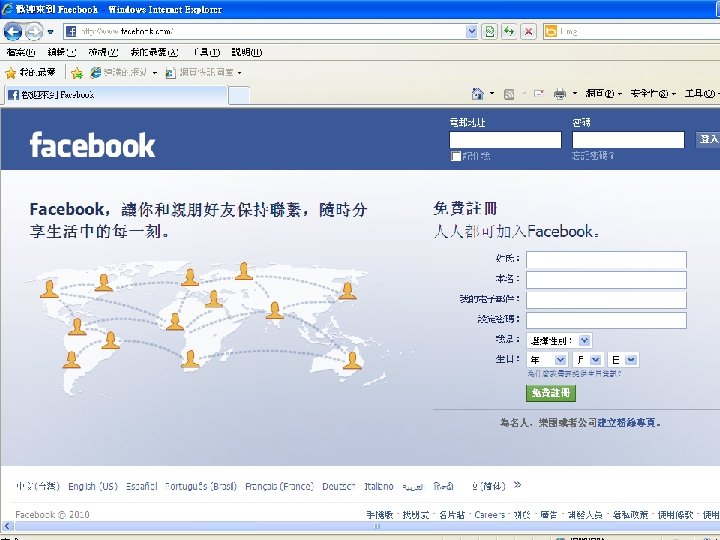Click the 名字 first name signup field
This screenshot has width=720, height=540.
tap(606, 280)
